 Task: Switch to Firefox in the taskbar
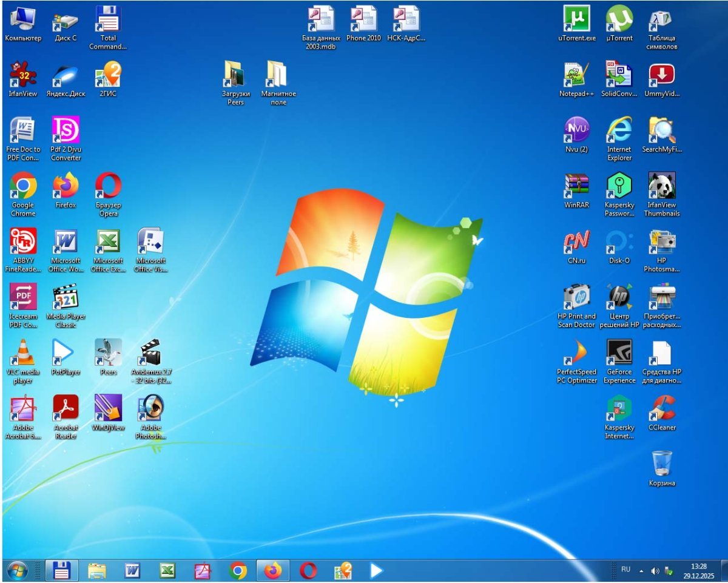(x=273, y=570)
